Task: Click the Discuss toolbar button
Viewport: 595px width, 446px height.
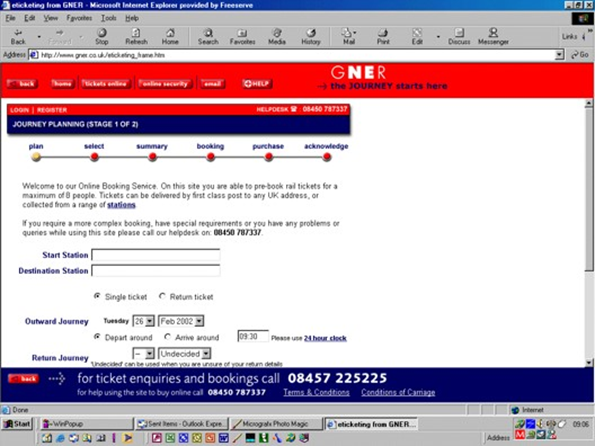Action: tap(459, 36)
